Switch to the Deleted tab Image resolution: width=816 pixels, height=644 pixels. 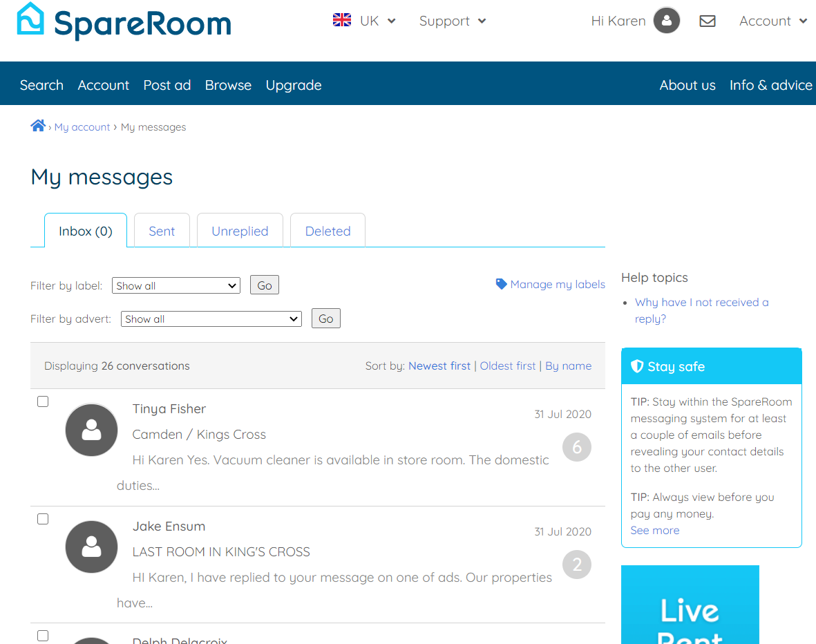tap(328, 230)
